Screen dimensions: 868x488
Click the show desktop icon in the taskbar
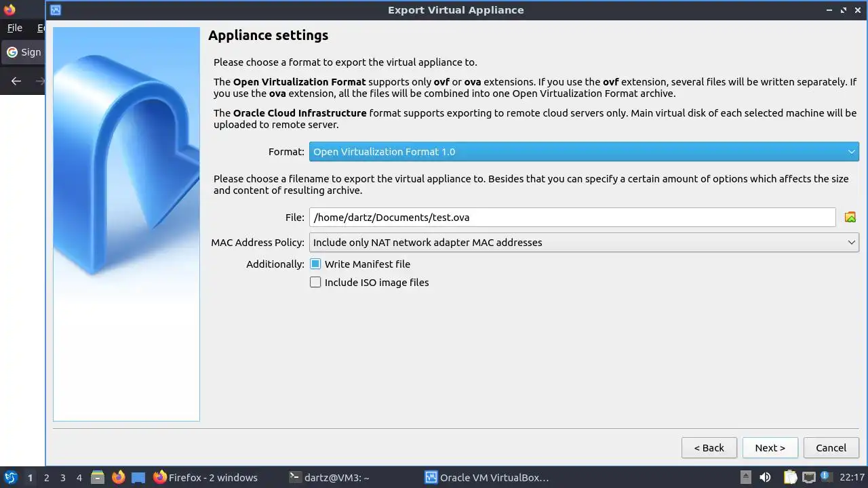pyautogui.click(x=138, y=477)
